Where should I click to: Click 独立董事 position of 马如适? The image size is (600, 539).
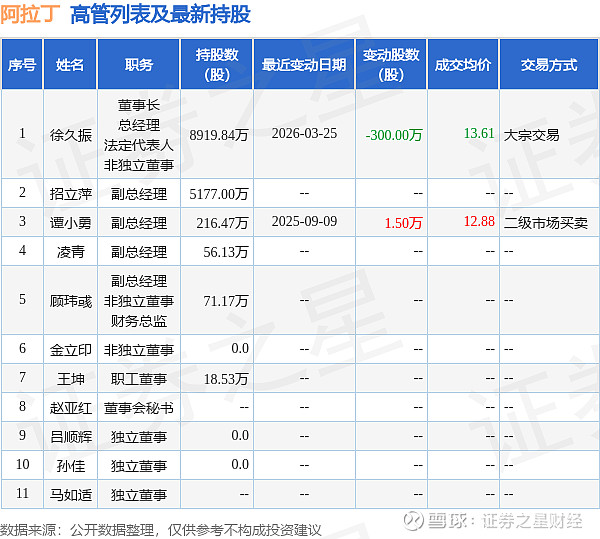139,495
